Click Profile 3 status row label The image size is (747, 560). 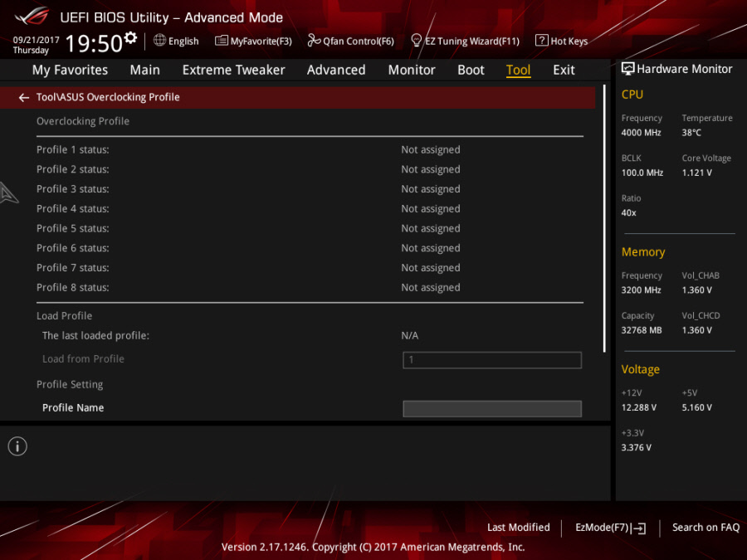(73, 189)
